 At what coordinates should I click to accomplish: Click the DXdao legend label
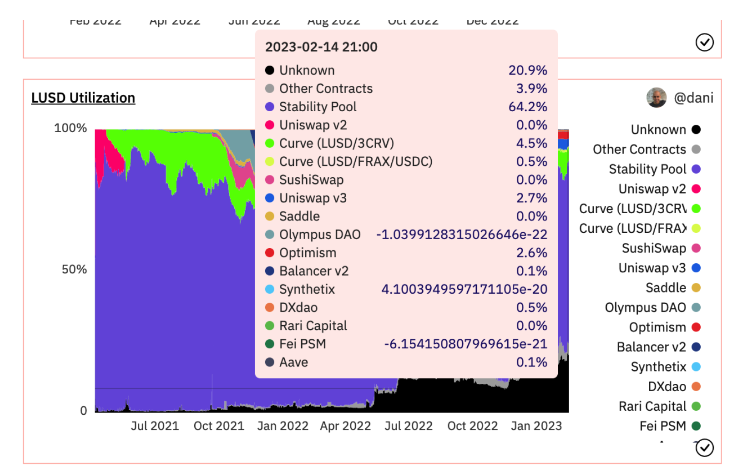click(x=667, y=387)
